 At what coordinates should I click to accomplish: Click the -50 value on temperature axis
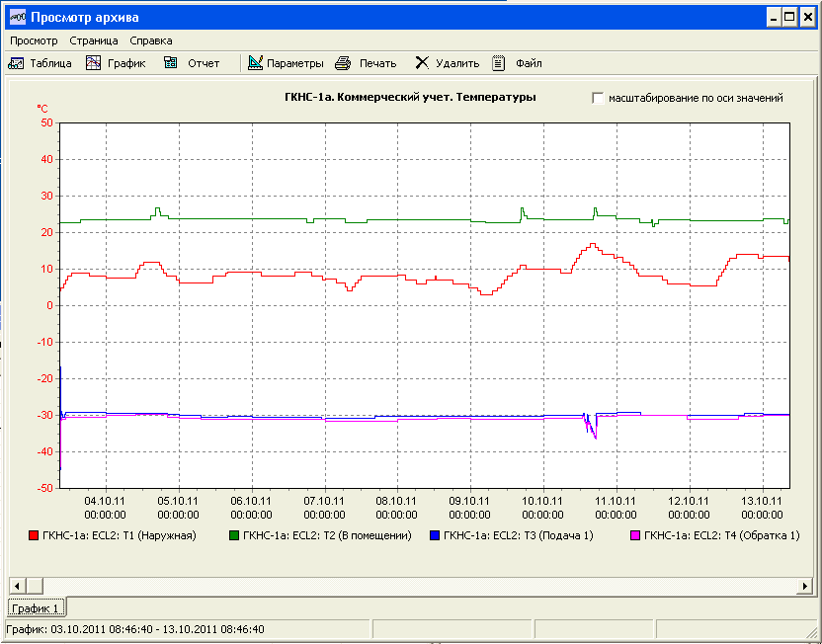44,488
